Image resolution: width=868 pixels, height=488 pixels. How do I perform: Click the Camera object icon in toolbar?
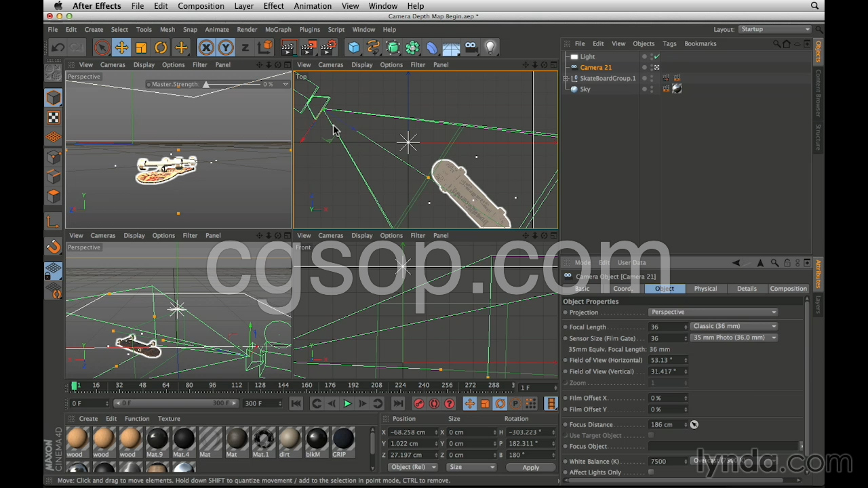[x=471, y=47]
